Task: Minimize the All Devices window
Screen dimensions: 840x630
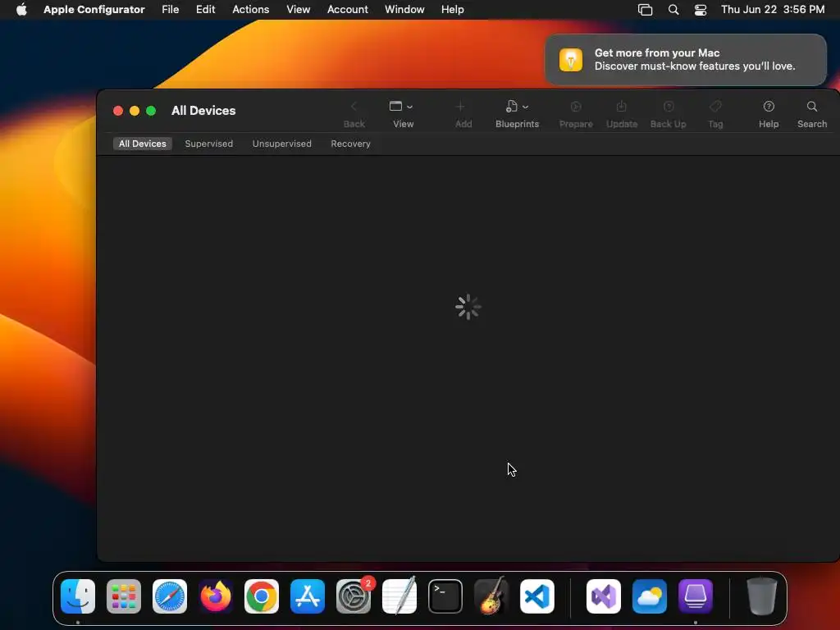Action: tap(135, 111)
